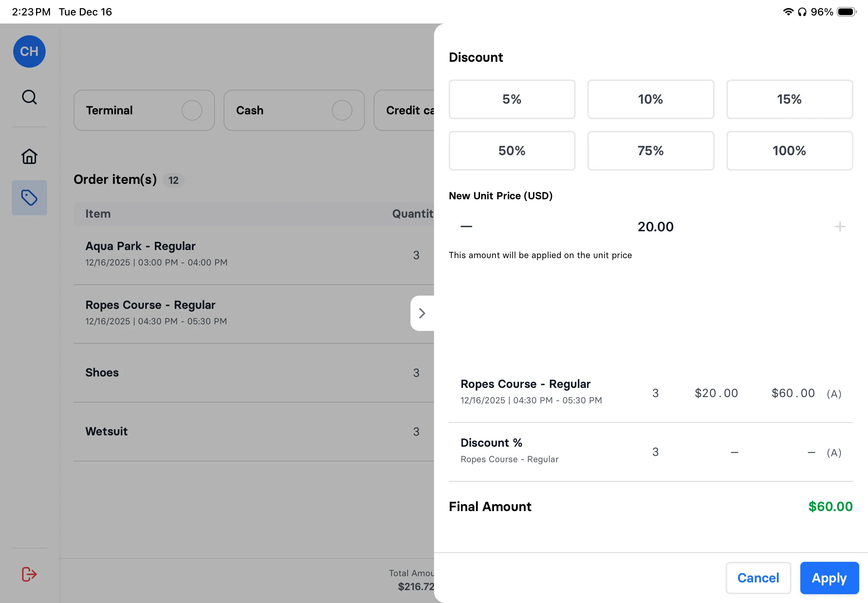Apply a 100% discount
This screenshot has height=603, width=868.
coord(789,150)
